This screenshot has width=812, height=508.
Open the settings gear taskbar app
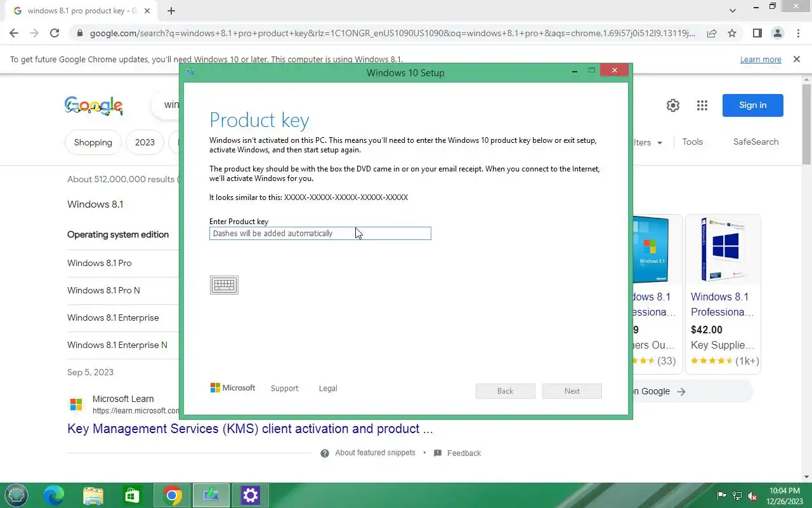coord(251,495)
